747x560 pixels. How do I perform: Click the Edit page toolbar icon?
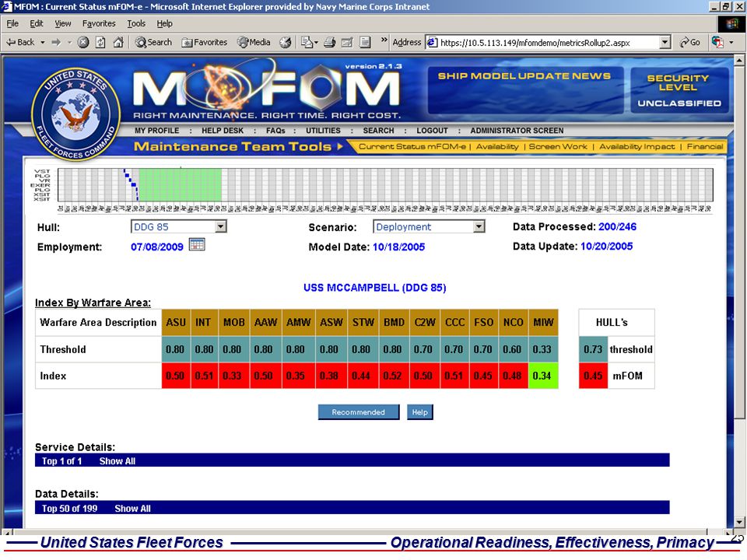pos(347,42)
